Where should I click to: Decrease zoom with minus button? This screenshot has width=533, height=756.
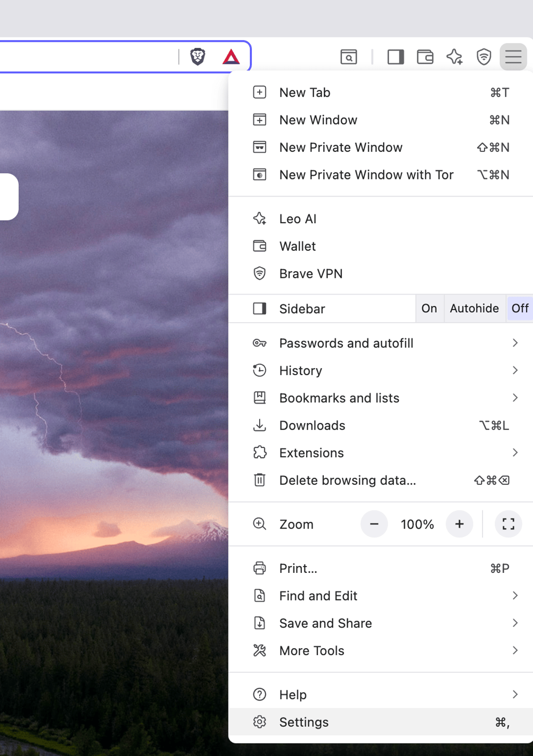click(374, 524)
